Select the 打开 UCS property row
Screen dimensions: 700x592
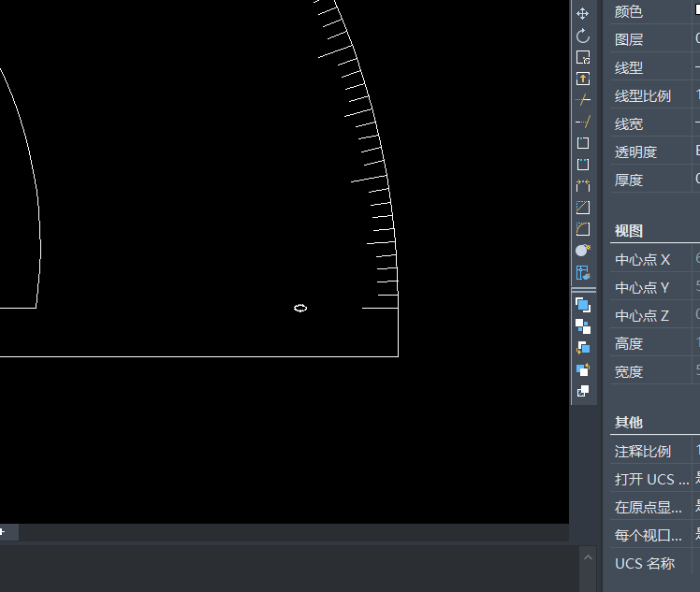tap(655, 479)
